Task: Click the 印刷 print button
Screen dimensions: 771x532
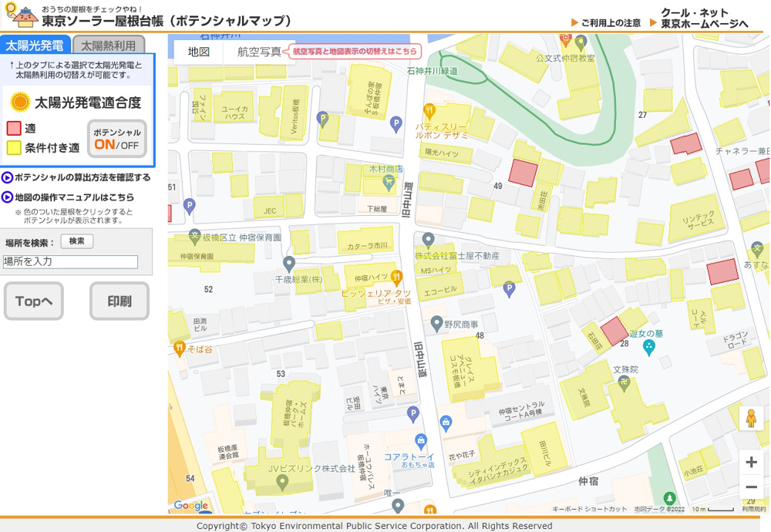Action: [x=120, y=301]
